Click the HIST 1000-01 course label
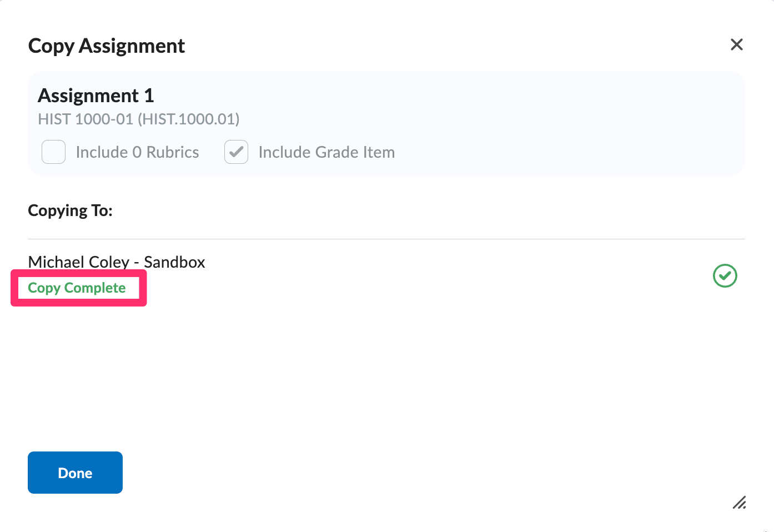The image size is (774, 532). coord(138,119)
